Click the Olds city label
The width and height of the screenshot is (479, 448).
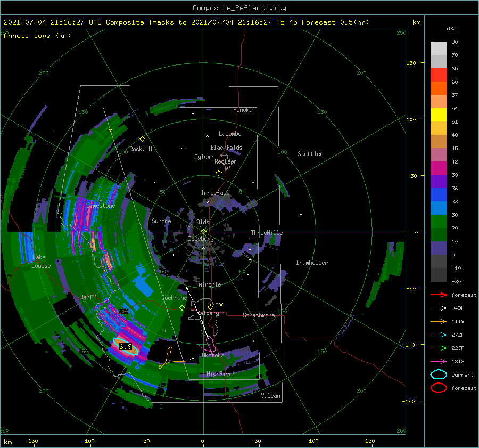coord(203,222)
